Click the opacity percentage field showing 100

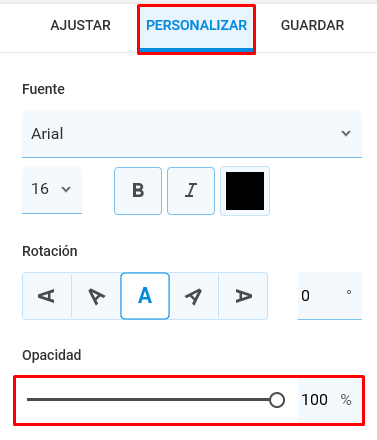(329, 400)
